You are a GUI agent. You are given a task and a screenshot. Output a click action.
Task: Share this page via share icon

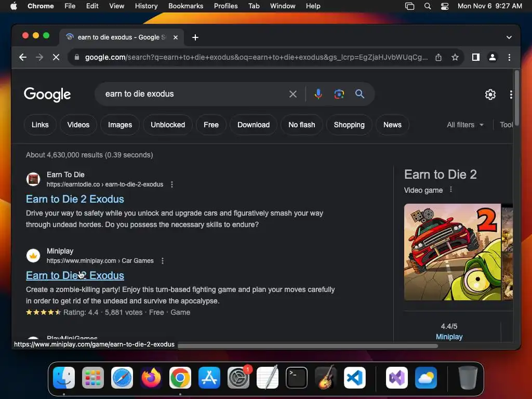(438, 57)
